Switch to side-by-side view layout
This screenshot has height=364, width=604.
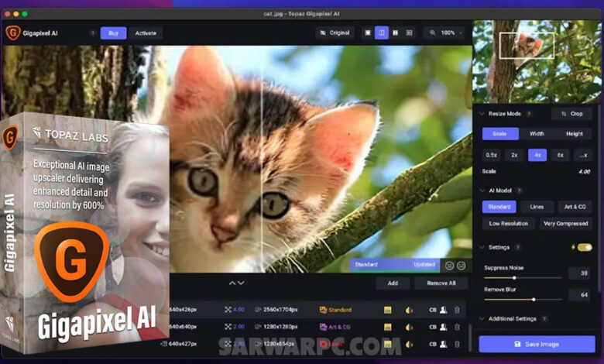[395, 33]
